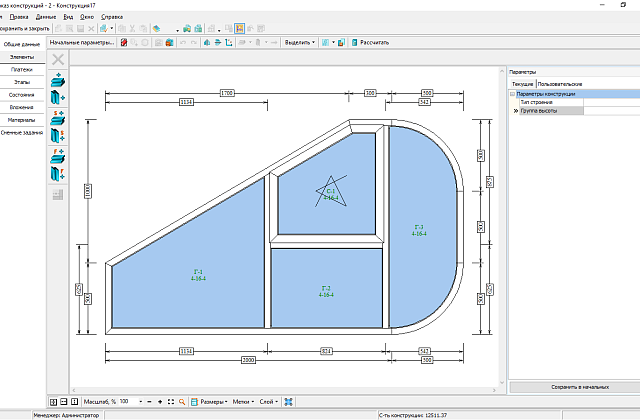This screenshot has height=420, width=640.
Task: Open the Данные menu
Action: point(46,17)
